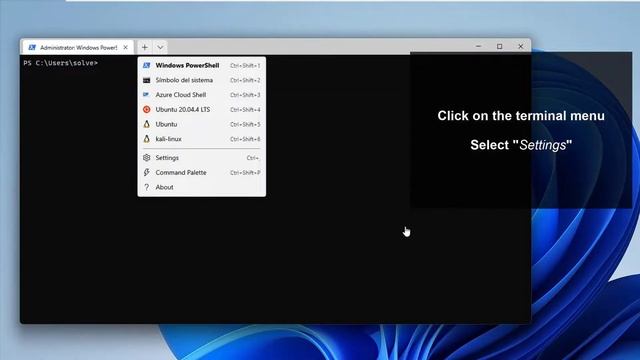Click the Settings gear icon
Viewport: 640px width, 360px height.
(147, 158)
